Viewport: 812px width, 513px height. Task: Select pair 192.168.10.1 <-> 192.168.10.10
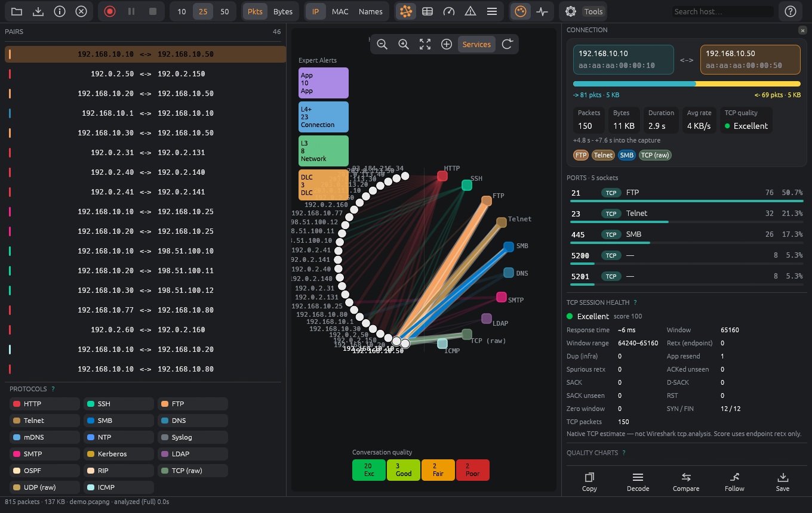(x=146, y=113)
